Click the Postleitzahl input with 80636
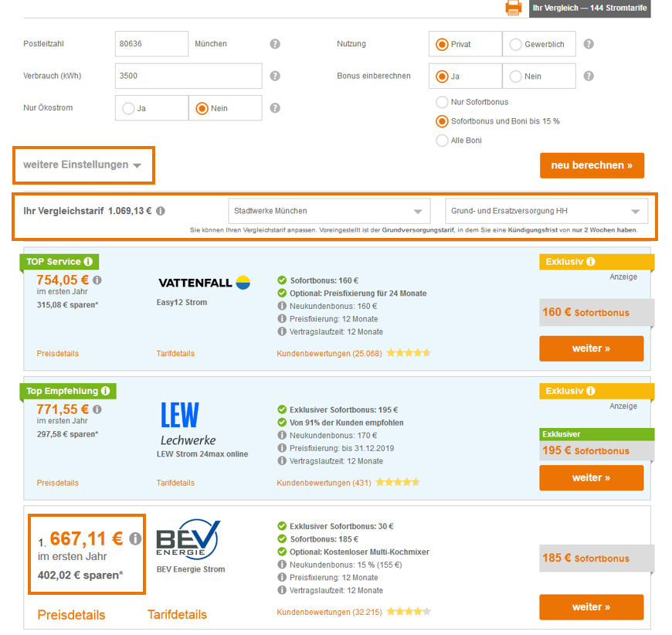The image size is (672, 635). click(151, 44)
